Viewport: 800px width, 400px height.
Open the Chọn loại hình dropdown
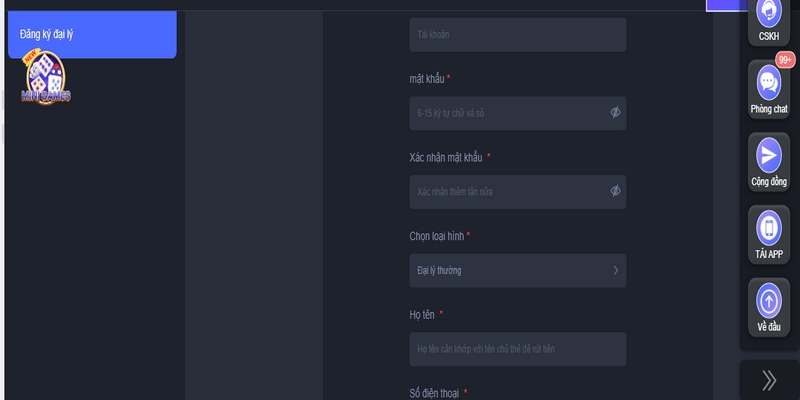pos(517,270)
